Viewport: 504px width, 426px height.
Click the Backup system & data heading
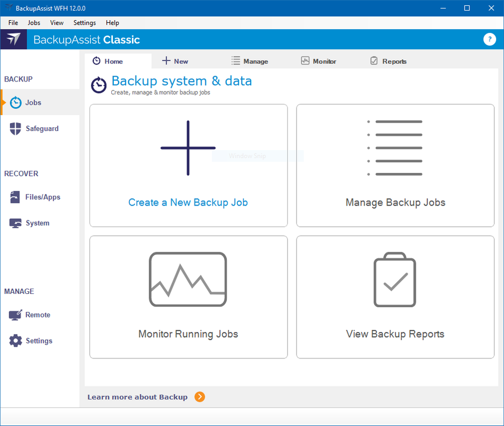coord(181,81)
